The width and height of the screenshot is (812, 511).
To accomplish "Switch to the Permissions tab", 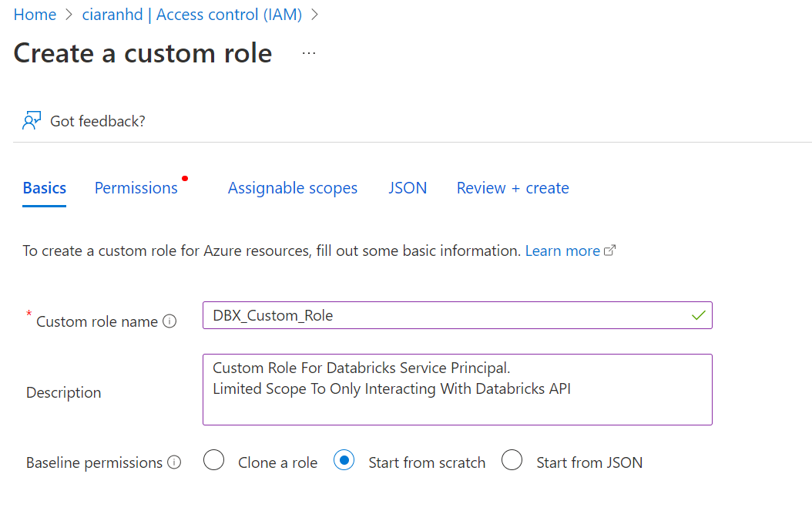I will pos(136,188).
